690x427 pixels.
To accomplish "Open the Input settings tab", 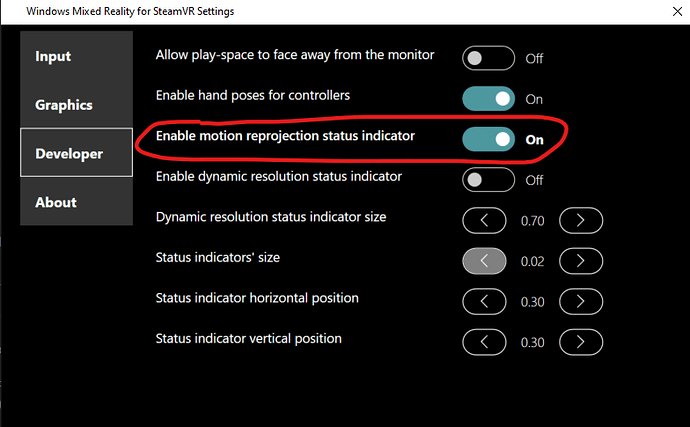I will pyautogui.click(x=76, y=56).
